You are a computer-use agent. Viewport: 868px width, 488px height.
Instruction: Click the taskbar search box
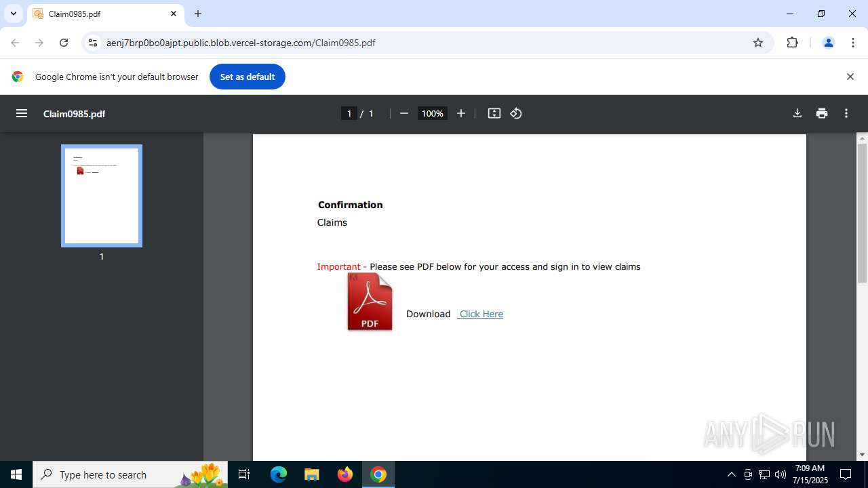click(130, 474)
